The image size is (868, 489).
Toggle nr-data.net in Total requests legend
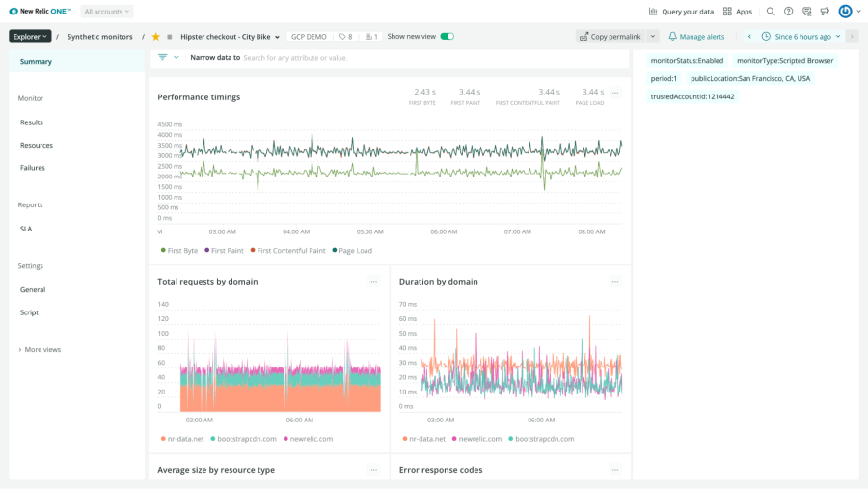pos(182,439)
